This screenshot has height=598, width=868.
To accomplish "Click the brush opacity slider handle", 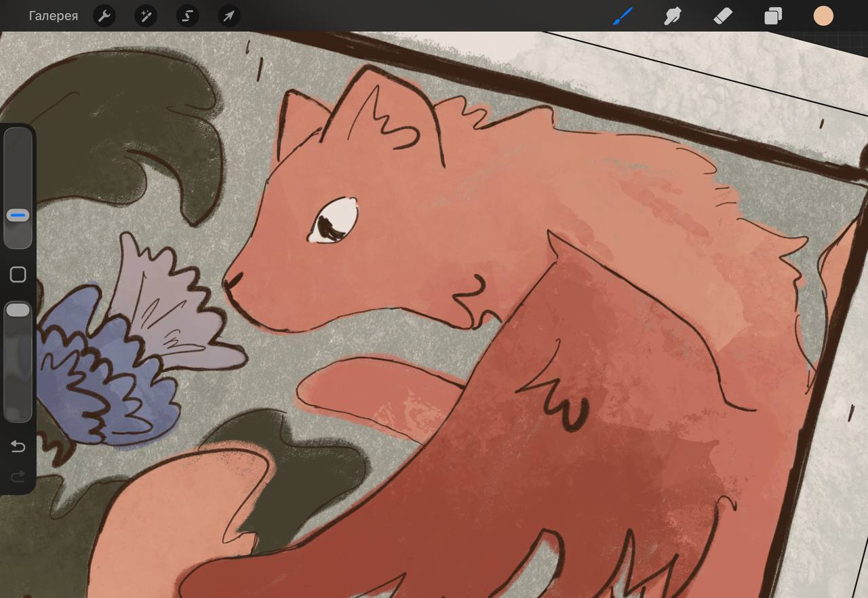I will coord(18,310).
